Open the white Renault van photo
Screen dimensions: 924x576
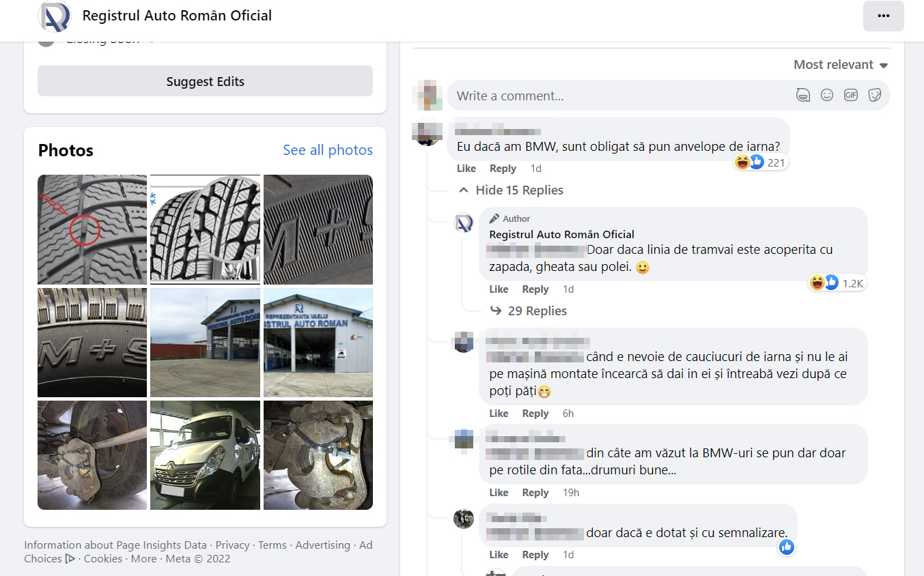(x=205, y=455)
